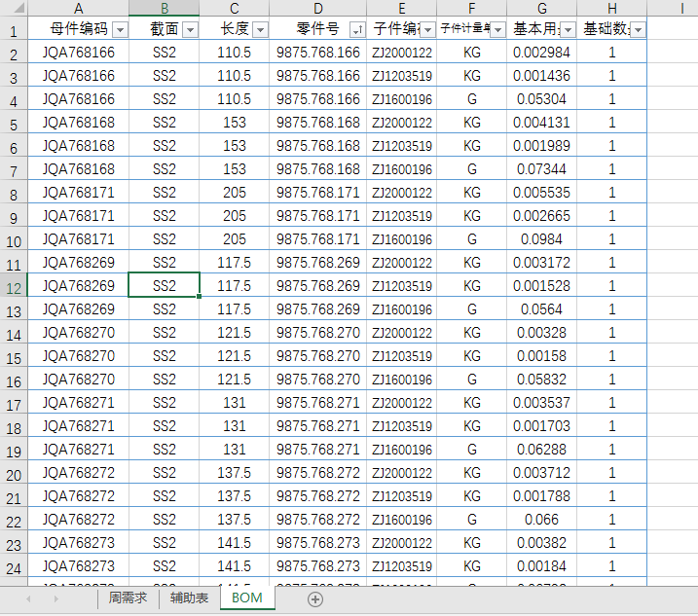Click unit cell KG in row 3
Screen dimensions: 698x616
(x=472, y=76)
